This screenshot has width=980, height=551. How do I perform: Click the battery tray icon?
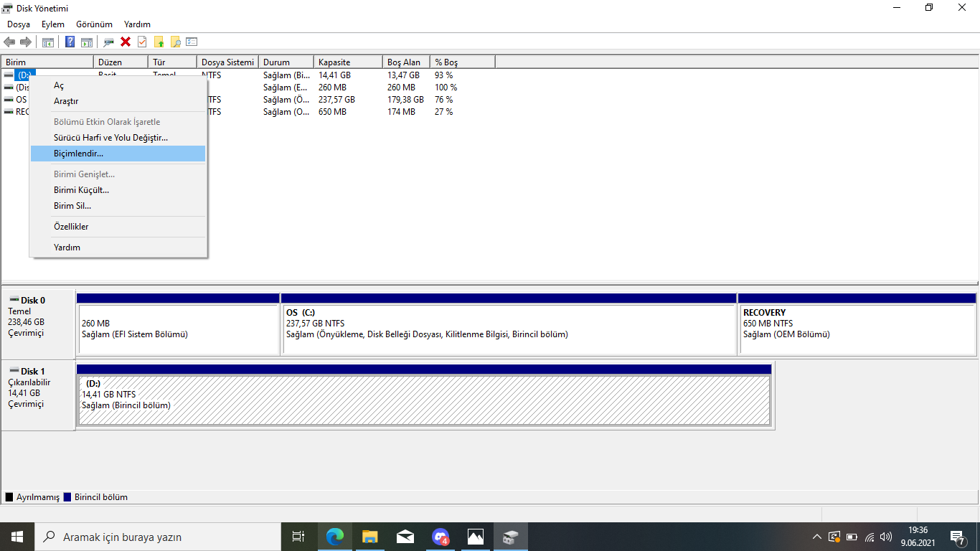(852, 537)
